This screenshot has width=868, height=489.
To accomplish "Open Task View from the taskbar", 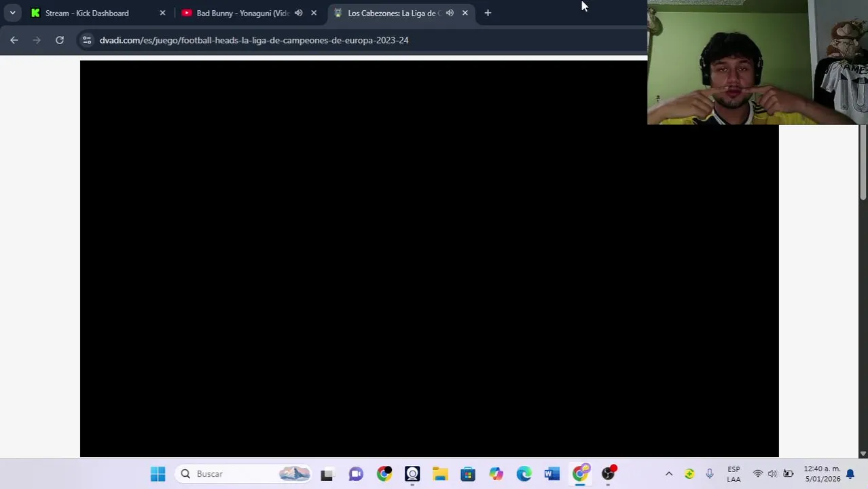I will 327,474.
